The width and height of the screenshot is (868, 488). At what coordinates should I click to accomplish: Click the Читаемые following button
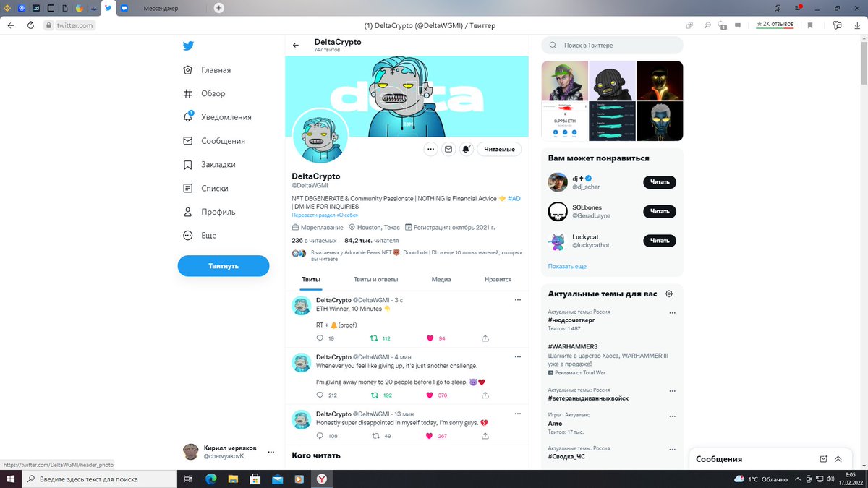pyautogui.click(x=500, y=149)
